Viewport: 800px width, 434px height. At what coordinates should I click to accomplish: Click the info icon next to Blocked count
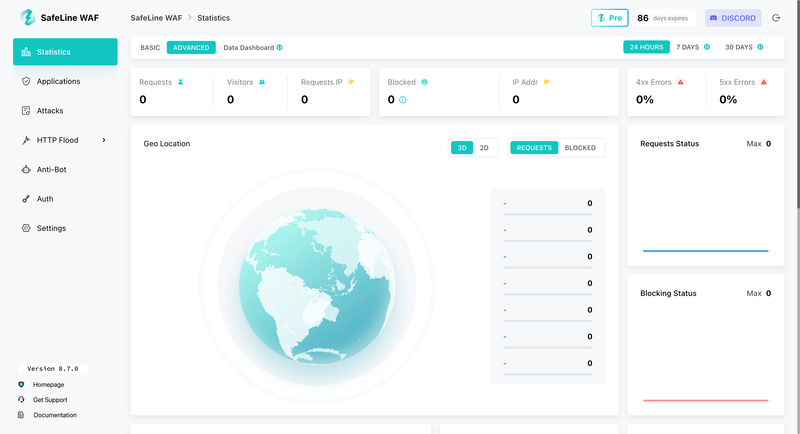tap(403, 100)
